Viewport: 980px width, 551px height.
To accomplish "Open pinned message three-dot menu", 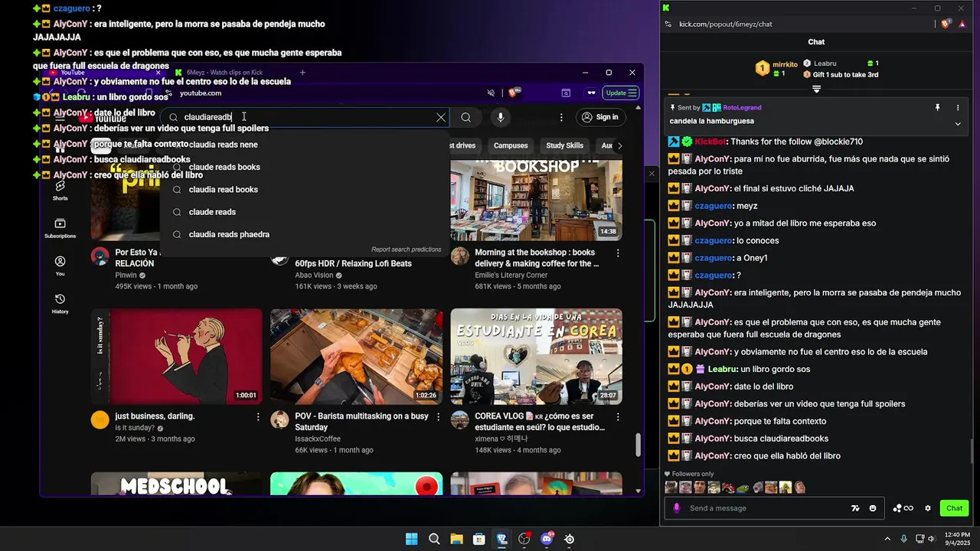I will [958, 108].
